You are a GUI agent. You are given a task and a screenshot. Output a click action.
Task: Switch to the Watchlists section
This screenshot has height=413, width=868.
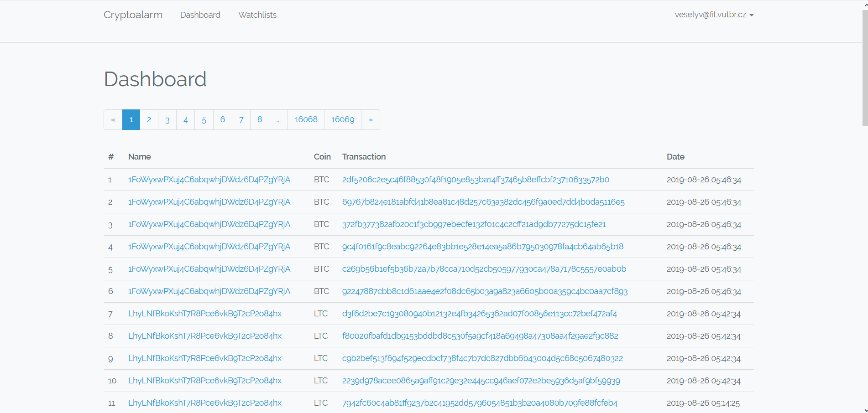[x=257, y=15]
